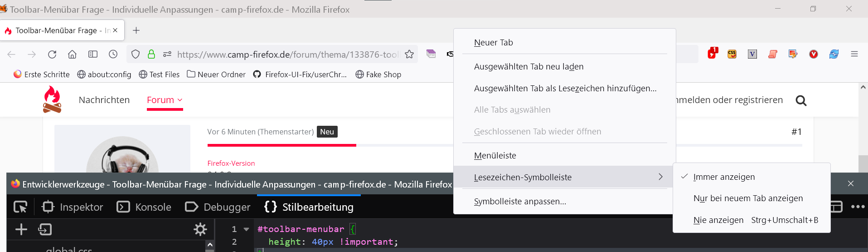Choose 'Nur bei neuem Tab anzeigen'
This screenshot has height=252, width=868.
click(748, 198)
